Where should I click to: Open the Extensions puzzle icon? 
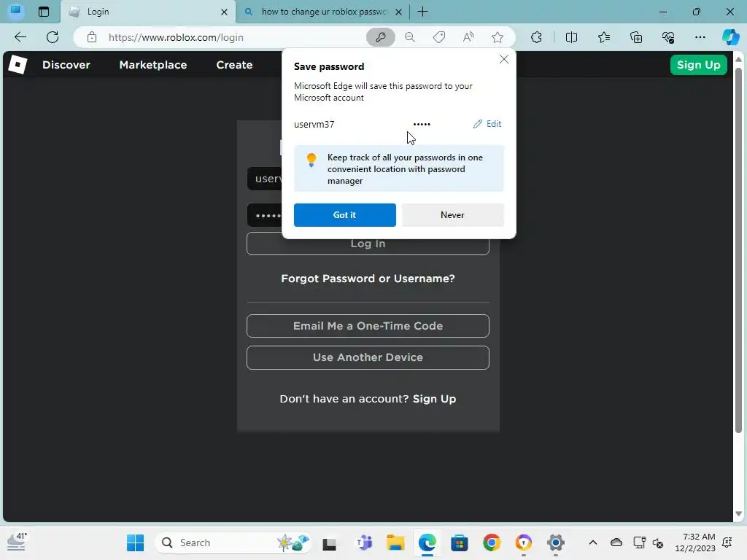click(536, 37)
